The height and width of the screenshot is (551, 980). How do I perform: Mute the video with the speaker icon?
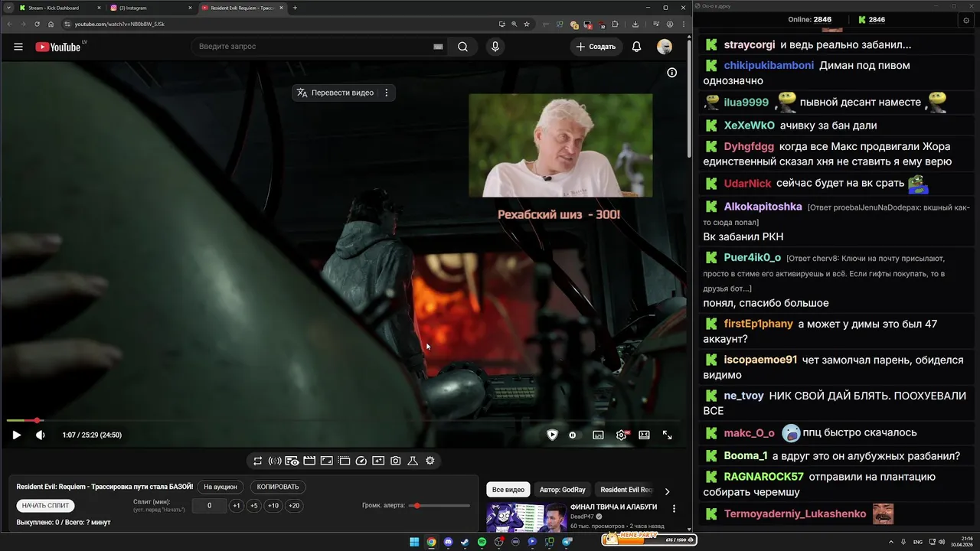[40, 435]
